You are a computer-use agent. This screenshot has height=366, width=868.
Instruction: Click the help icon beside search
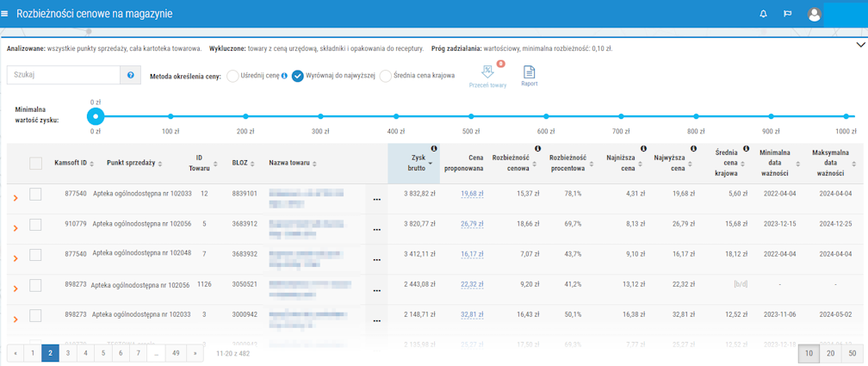point(131,76)
